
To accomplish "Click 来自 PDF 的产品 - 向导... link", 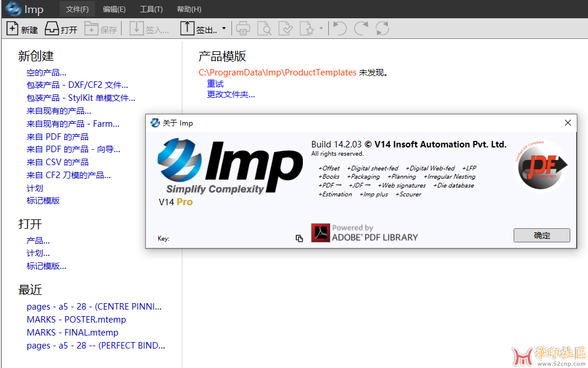I will (x=73, y=149).
